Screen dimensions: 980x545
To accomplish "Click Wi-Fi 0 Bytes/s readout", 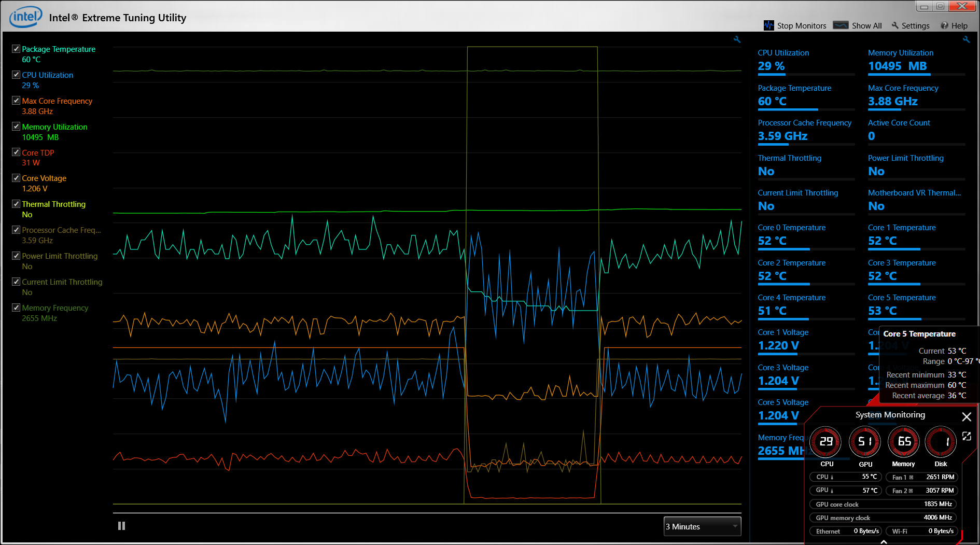I will [921, 531].
